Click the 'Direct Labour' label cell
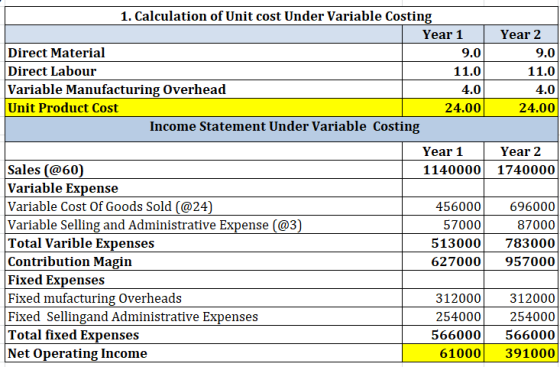This screenshot has height=367, width=560. 204,71
